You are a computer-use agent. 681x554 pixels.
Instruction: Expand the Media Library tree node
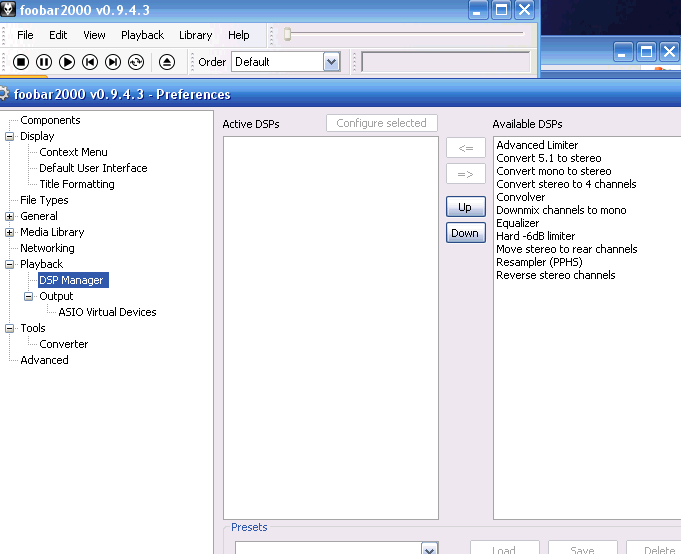coord(9,232)
